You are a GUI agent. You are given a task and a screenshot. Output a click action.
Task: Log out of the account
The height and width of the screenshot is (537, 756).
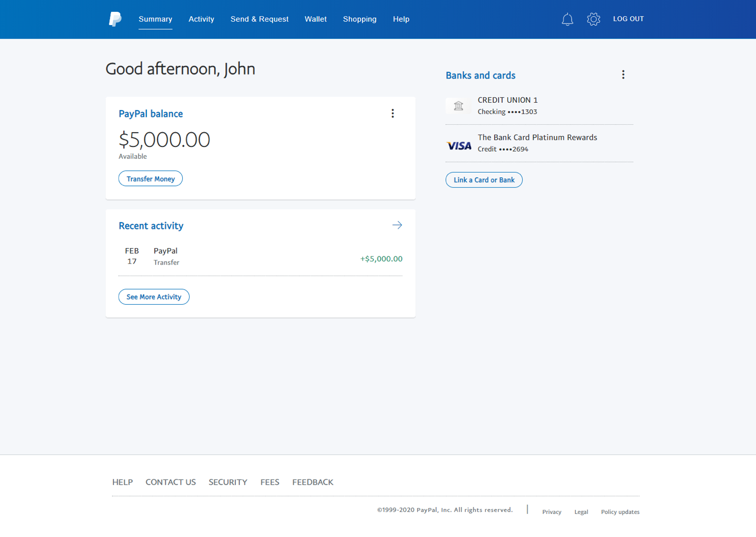tap(628, 19)
